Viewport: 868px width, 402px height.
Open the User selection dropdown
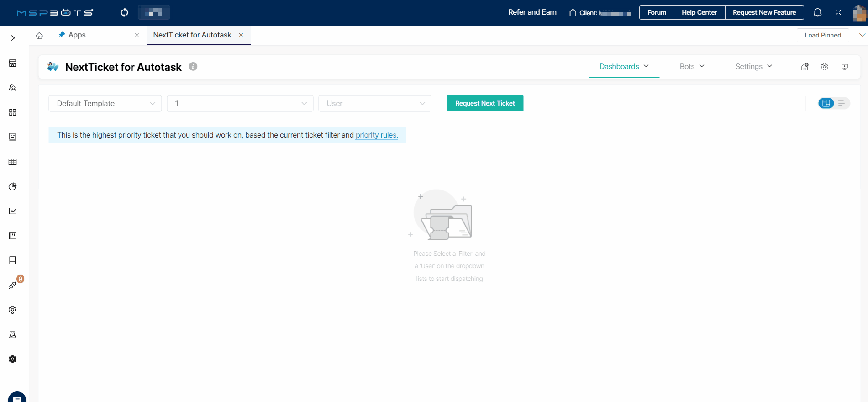374,103
